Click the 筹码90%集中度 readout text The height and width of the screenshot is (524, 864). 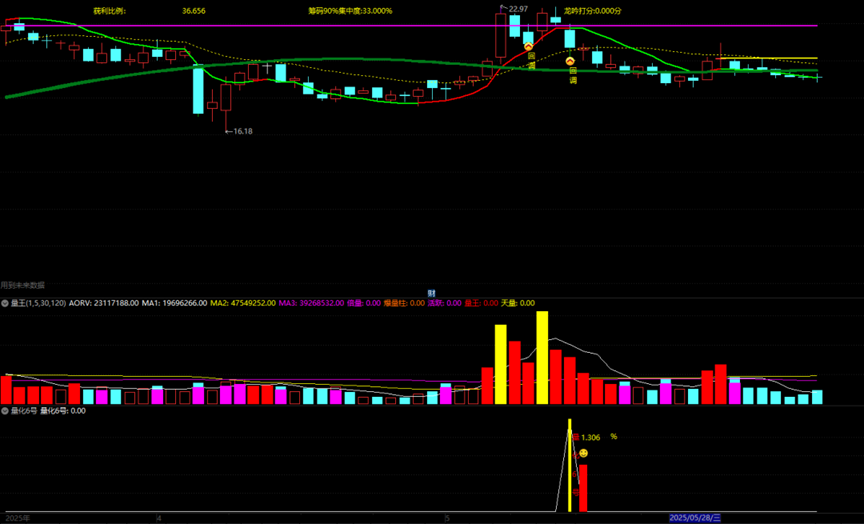[x=350, y=11]
